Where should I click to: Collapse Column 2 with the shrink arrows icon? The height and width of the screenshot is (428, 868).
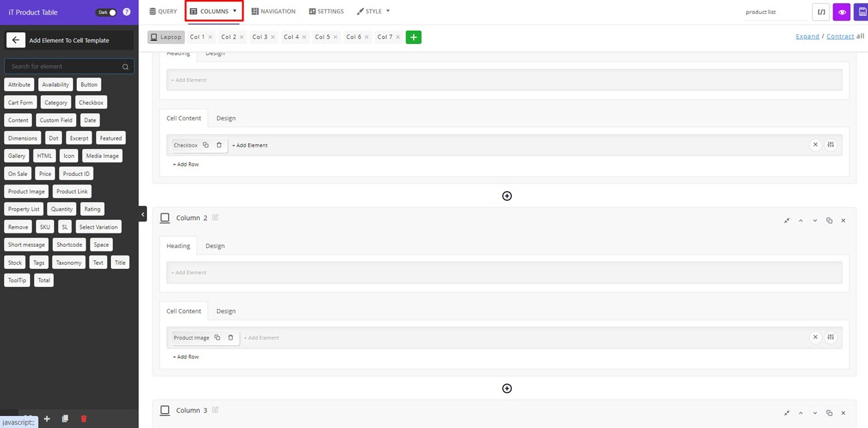coord(787,221)
